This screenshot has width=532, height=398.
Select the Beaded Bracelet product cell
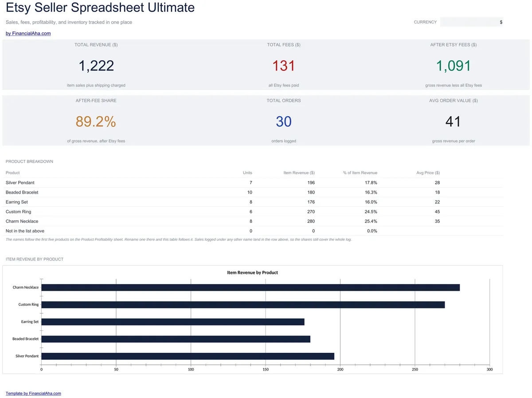22,192
